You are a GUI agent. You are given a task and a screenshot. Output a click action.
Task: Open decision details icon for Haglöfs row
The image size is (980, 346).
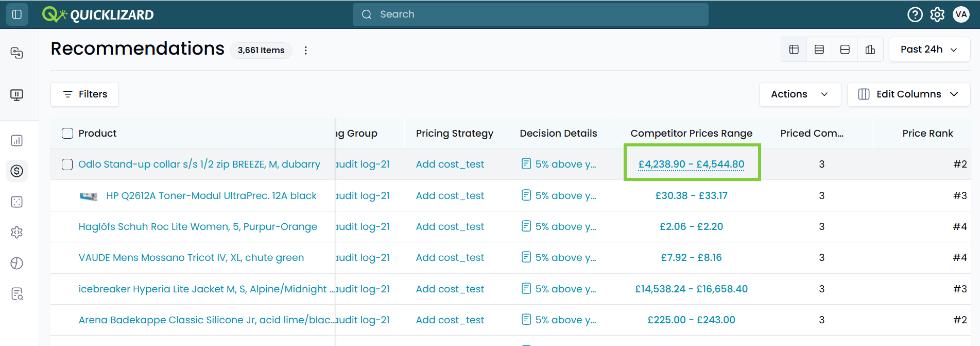526,226
